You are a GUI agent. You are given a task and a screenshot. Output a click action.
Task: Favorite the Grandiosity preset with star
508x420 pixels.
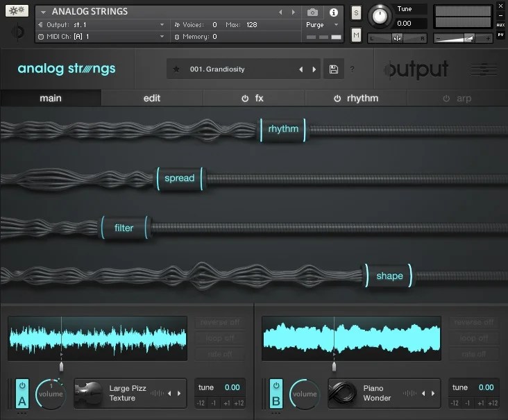click(x=176, y=69)
